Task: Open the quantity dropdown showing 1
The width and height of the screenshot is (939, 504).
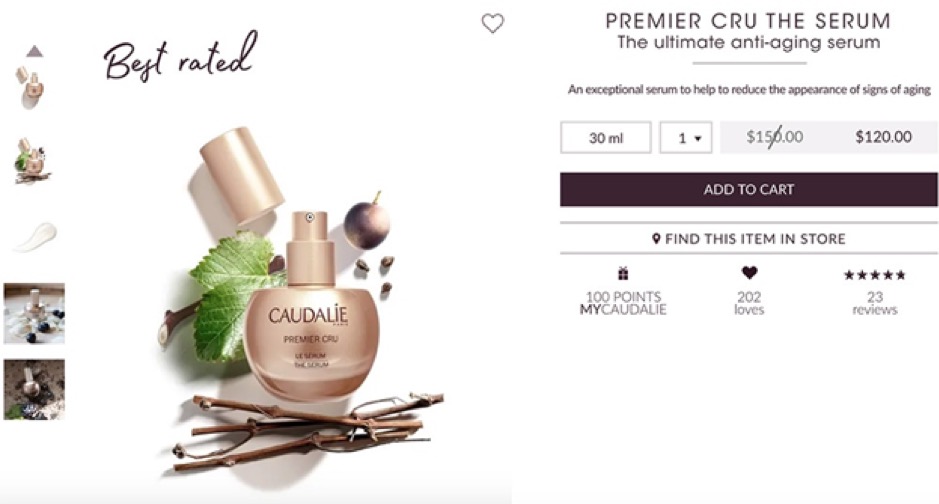Action: coord(686,138)
